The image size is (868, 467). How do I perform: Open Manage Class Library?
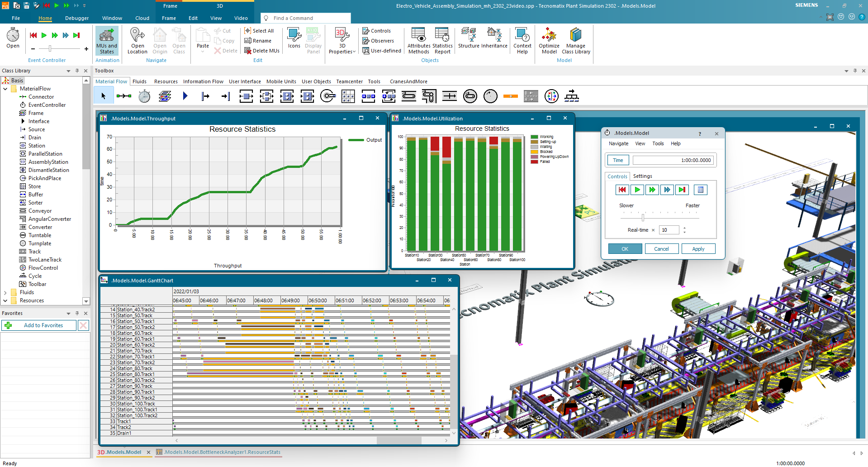pos(575,40)
